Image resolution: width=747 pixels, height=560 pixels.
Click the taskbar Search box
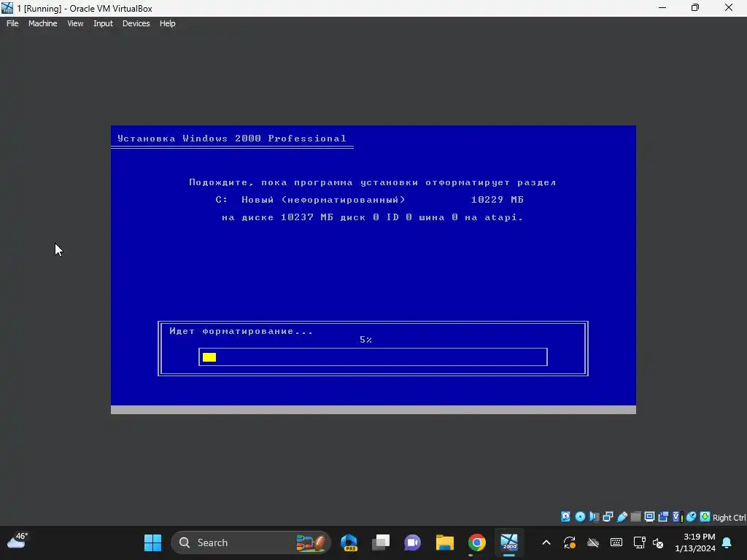click(x=251, y=542)
